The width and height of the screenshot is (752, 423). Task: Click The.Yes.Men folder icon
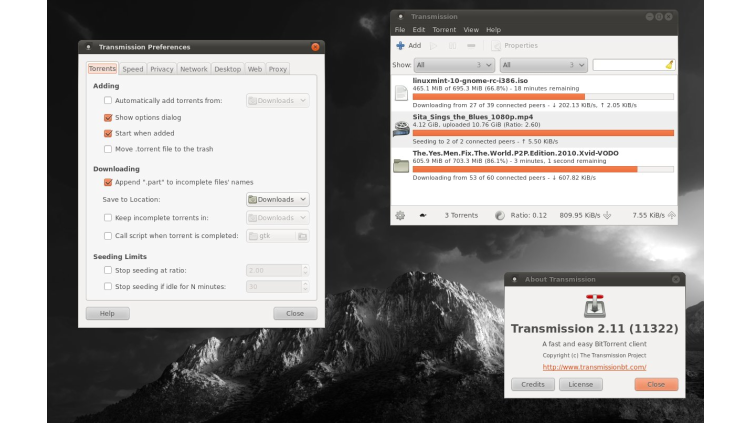[x=401, y=165]
